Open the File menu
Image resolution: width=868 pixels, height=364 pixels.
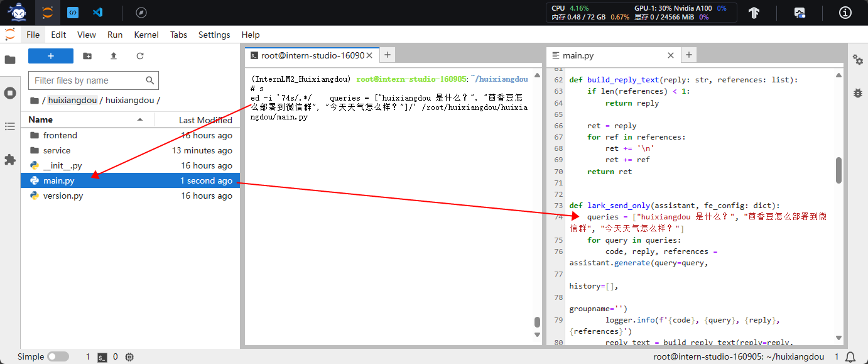coord(33,35)
